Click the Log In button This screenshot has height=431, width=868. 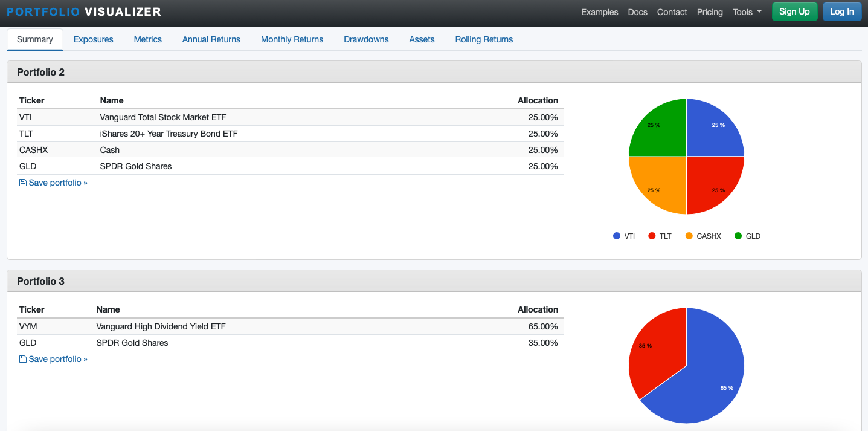pos(842,11)
